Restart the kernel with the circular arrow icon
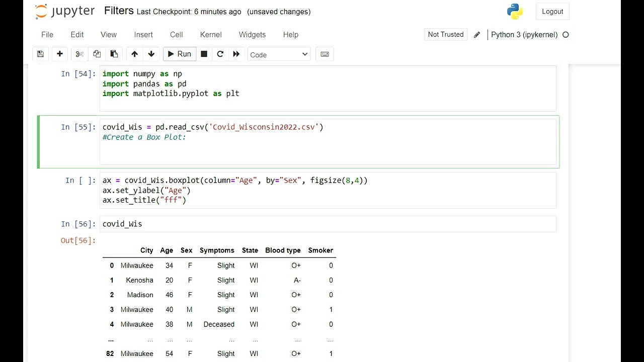 [x=220, y=54]
